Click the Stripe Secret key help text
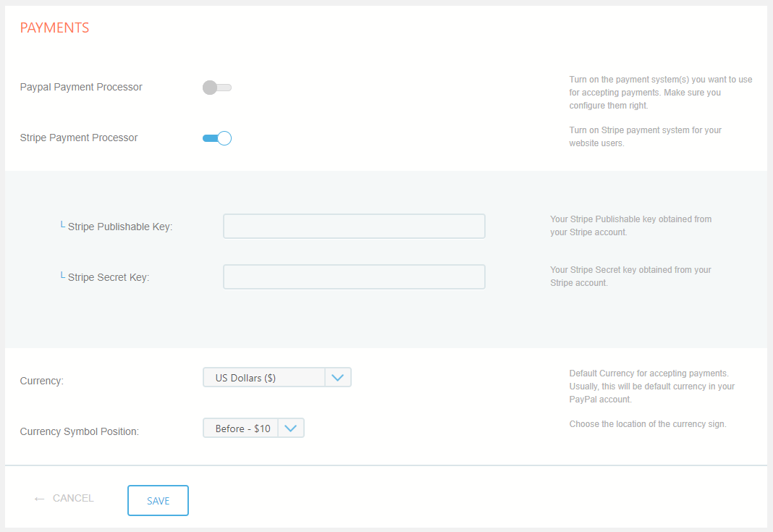773x532 pixels. tap(630, 276)
